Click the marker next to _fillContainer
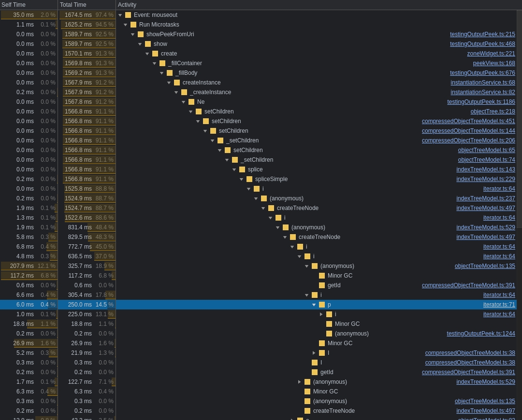Viewport: 522px width, 420px height. (x=162, y=63)
